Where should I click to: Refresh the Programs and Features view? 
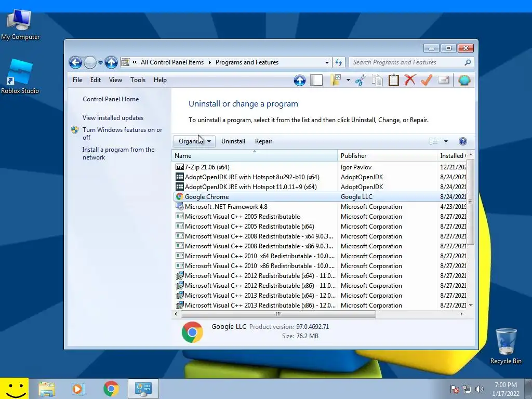(x=339, y=62)
